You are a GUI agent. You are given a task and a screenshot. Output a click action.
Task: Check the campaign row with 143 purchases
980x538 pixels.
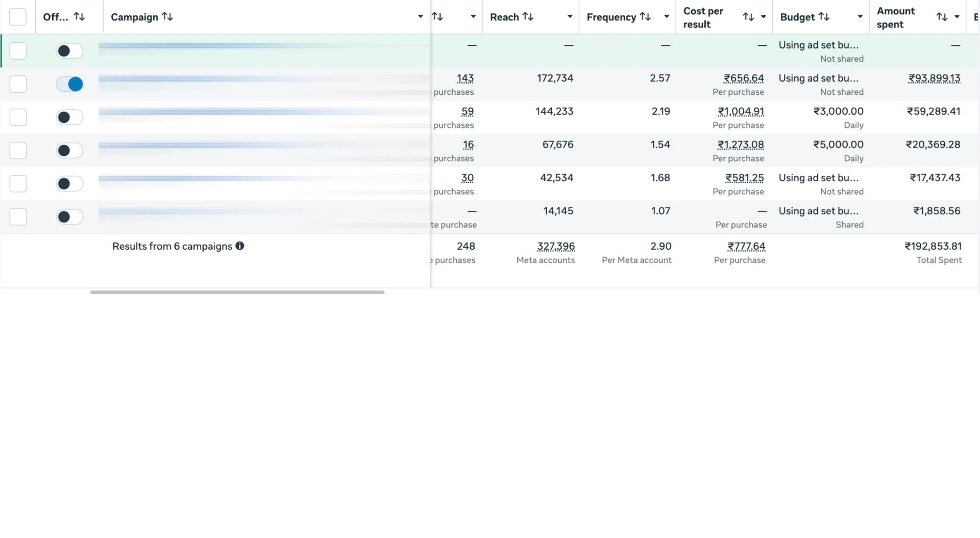18,84
